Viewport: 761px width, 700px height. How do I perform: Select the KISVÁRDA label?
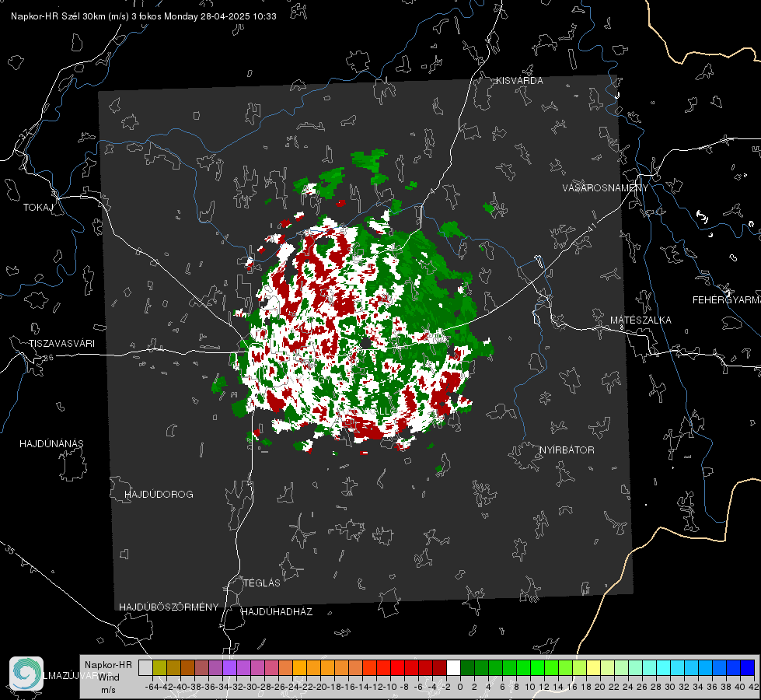tap(519, 81)
